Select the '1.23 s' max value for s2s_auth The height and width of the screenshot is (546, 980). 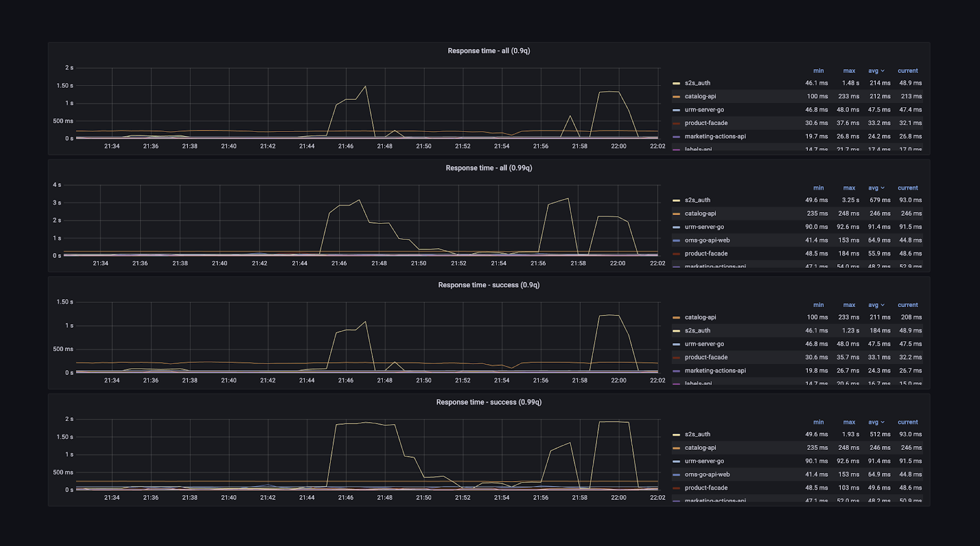click(x=850, y=331)
